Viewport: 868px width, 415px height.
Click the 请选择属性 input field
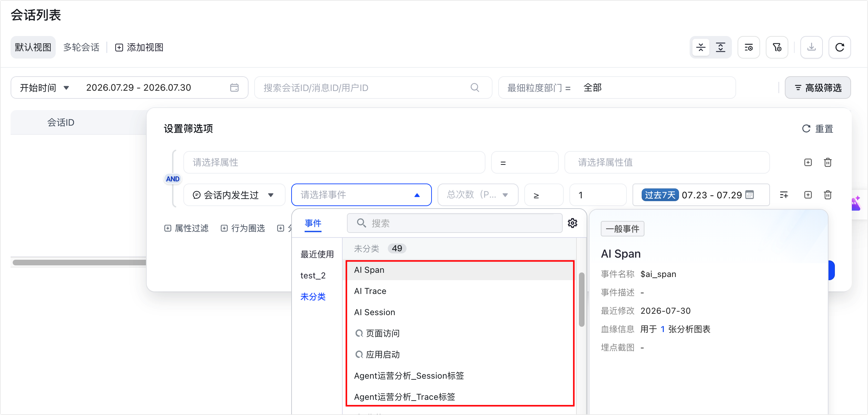[x=334, y=162]
